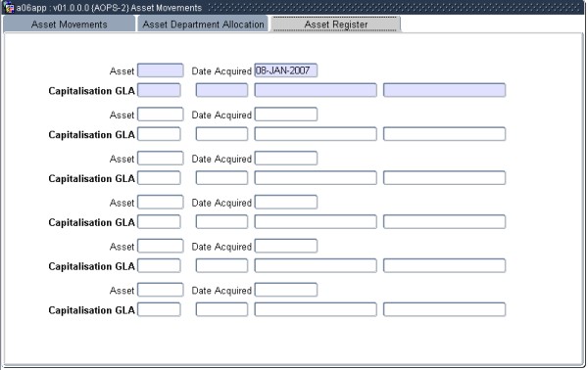Viewport: 588px width, 370px height.
Task: Click Date Acquired field in the fifth record
Action: pyautogui.click(x=286, y=246)
